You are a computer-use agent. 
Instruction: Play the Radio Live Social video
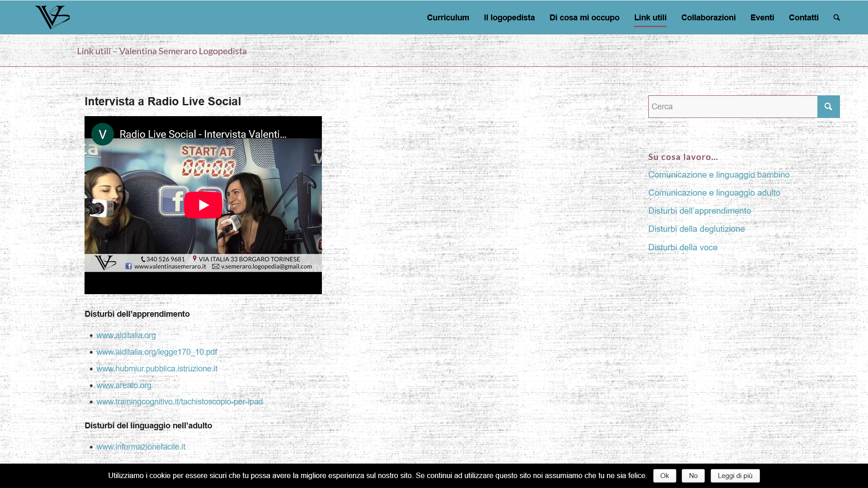(x=203, y=205)
